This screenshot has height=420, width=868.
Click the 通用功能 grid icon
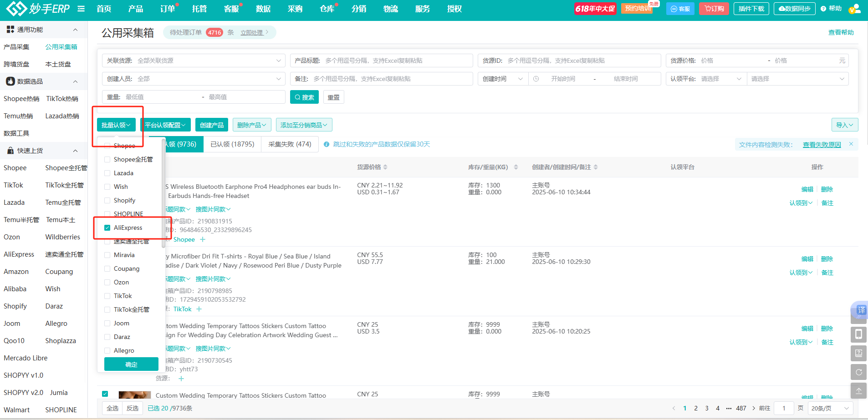tap(10, 30)
